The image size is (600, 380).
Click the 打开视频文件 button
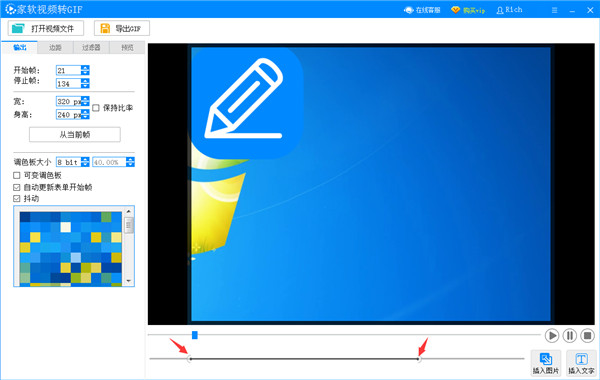(x=46, y=28)
